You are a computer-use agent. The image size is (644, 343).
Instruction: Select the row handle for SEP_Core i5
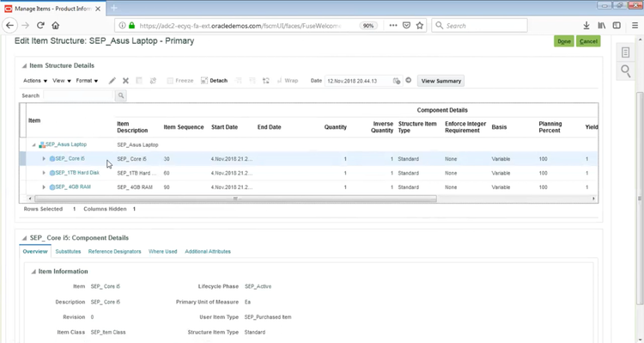[x=23, y=159]
